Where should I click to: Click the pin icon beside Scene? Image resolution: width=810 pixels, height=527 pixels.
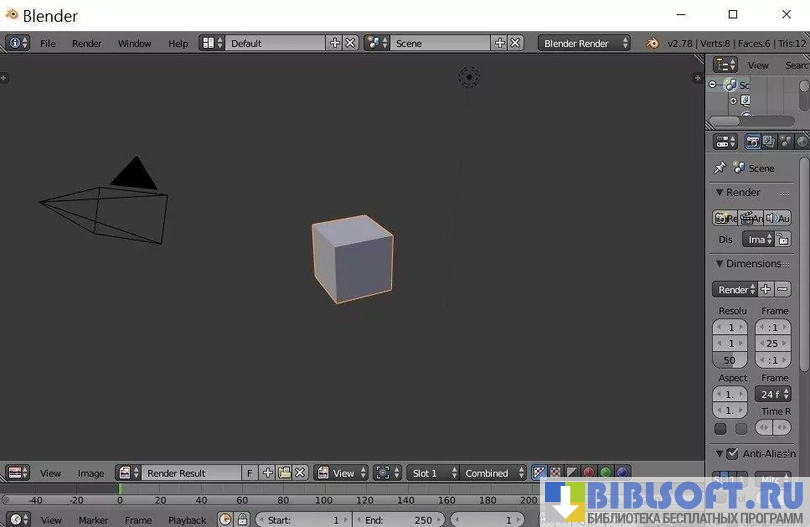pos(719,168)
